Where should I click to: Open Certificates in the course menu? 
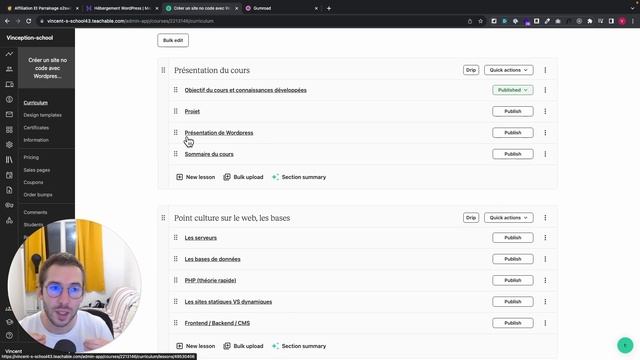(36, 128)
